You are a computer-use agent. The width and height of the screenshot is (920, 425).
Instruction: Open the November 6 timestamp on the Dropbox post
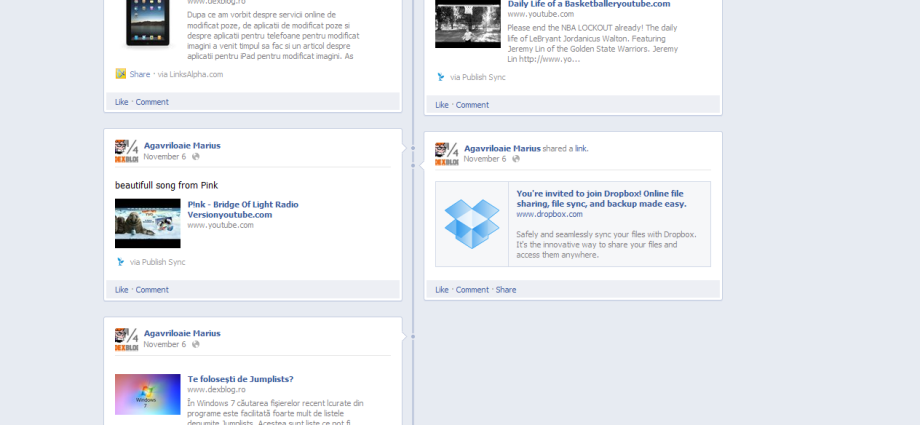(x=485, y=159)
